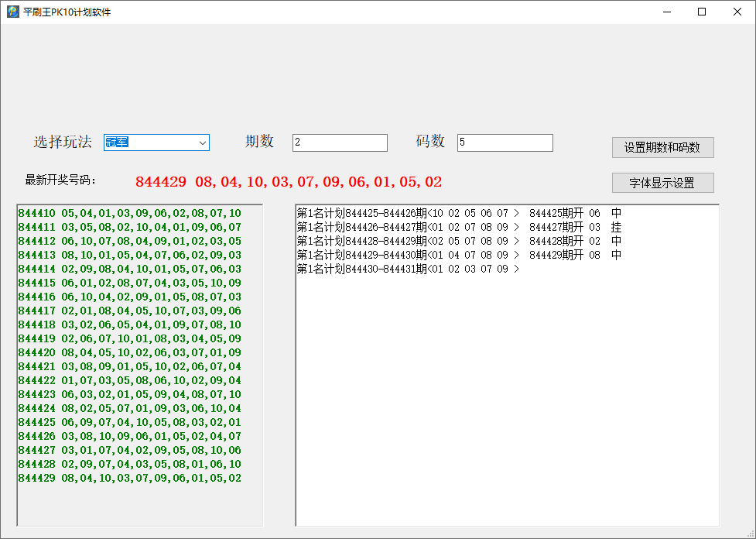This screenshot has height=539, width=756.
Task: Select history row 844414
Action: point(130,269)
